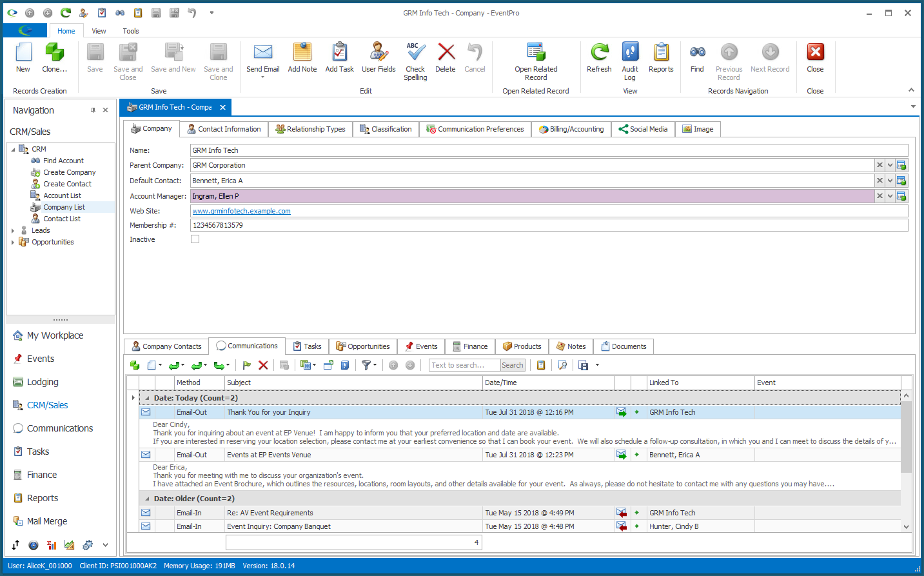Collapse the Date: Today group
This screenshot has width=924, height=576.
pos(147,398)
